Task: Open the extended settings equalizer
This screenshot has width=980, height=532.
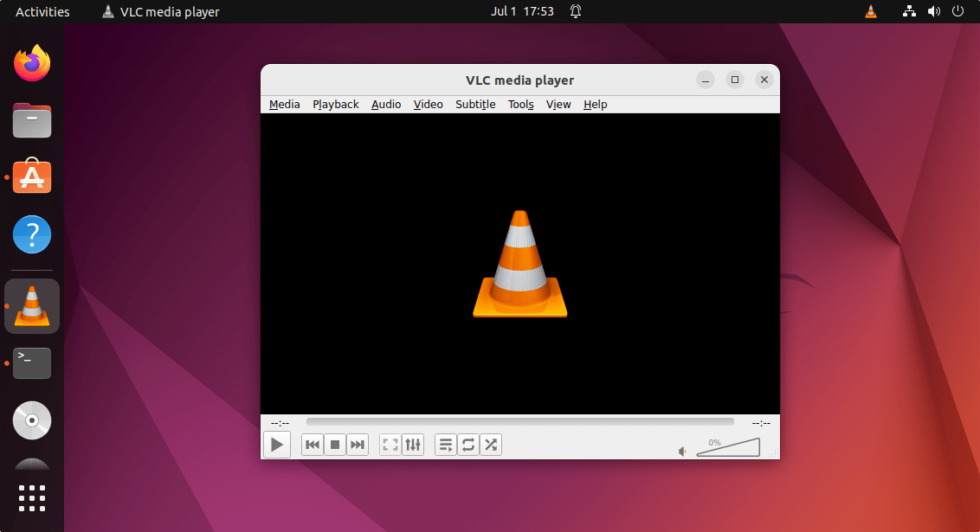Action: tap(413, 444)
